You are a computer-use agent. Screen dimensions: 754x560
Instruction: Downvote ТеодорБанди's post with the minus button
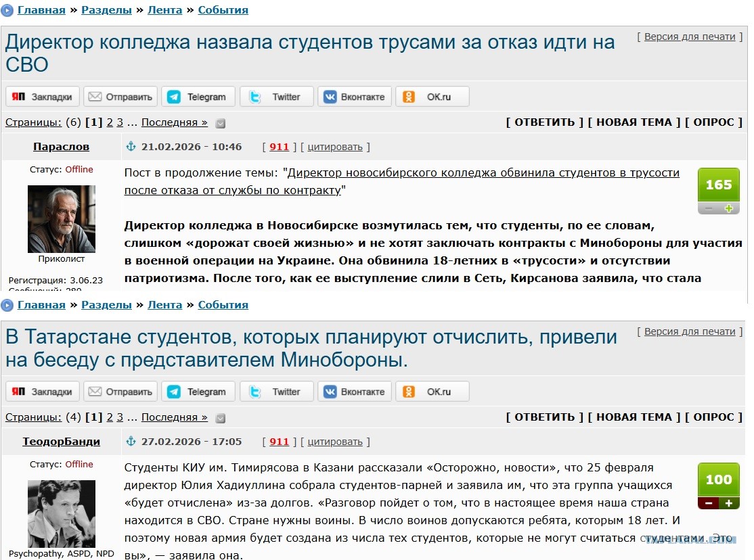708,503
